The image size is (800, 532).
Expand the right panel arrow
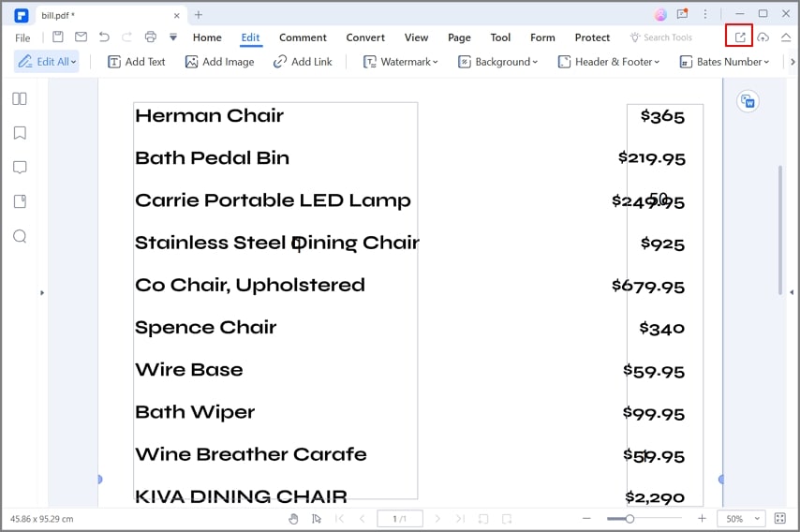point(792,292)
